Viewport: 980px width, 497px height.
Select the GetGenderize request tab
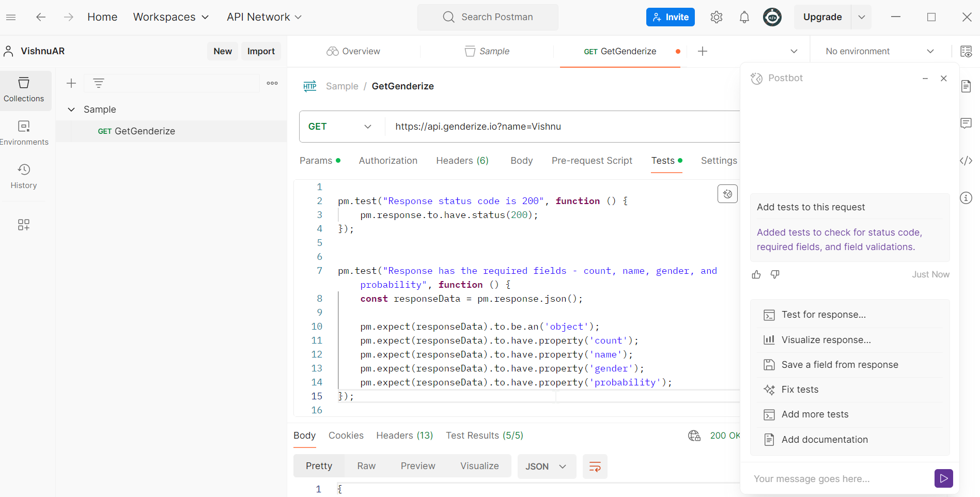pos(620,51)
